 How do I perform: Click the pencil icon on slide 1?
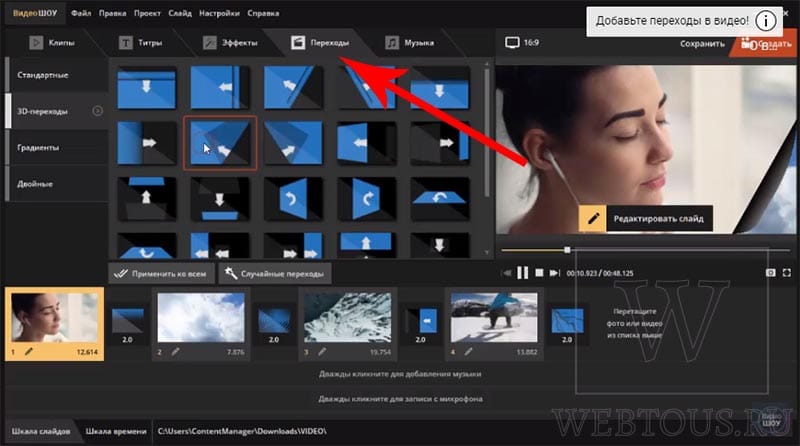(x=29, y=352)
